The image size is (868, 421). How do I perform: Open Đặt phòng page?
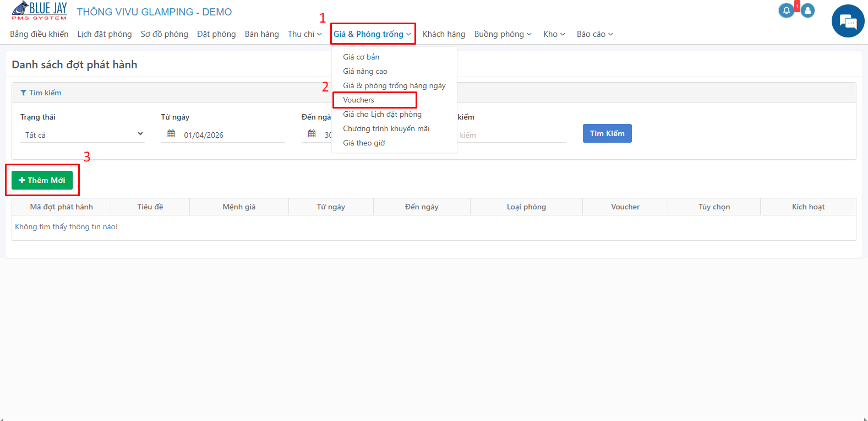[216, 34]
